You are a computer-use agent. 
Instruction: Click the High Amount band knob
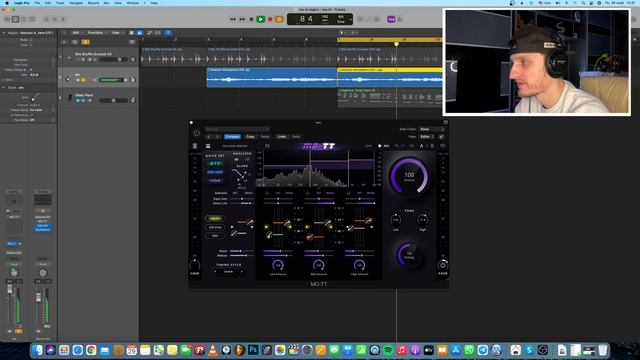pyautogui.click(x=359, y=265)
